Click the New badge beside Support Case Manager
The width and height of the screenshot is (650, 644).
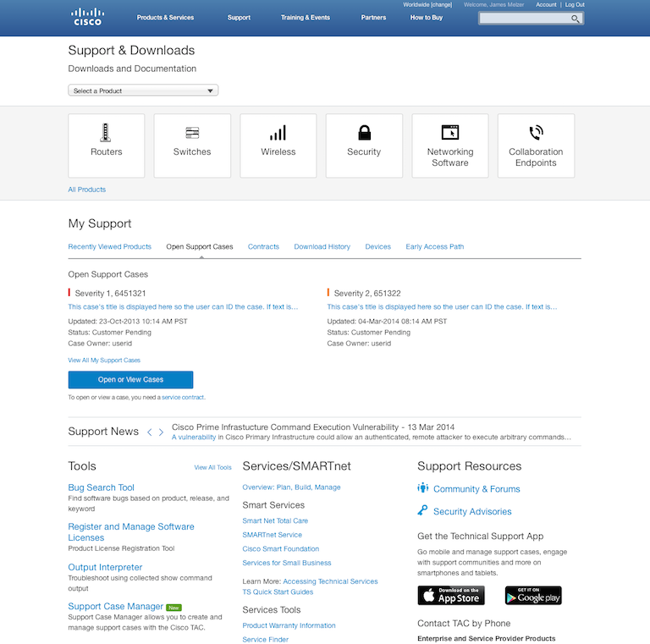pos(174,608)
